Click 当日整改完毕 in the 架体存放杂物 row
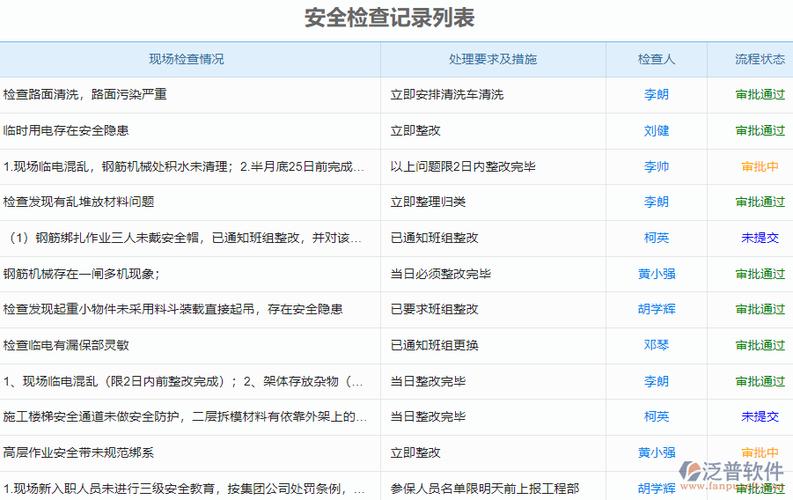 pos(428,381)
